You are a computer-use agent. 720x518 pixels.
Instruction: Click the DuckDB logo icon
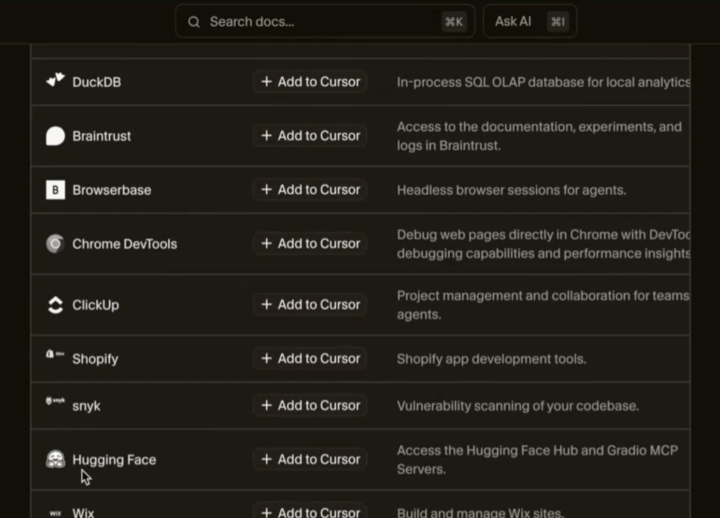(x=55, y=81)
